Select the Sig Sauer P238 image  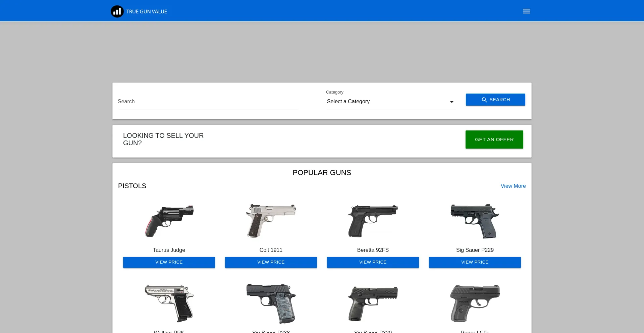271,303
